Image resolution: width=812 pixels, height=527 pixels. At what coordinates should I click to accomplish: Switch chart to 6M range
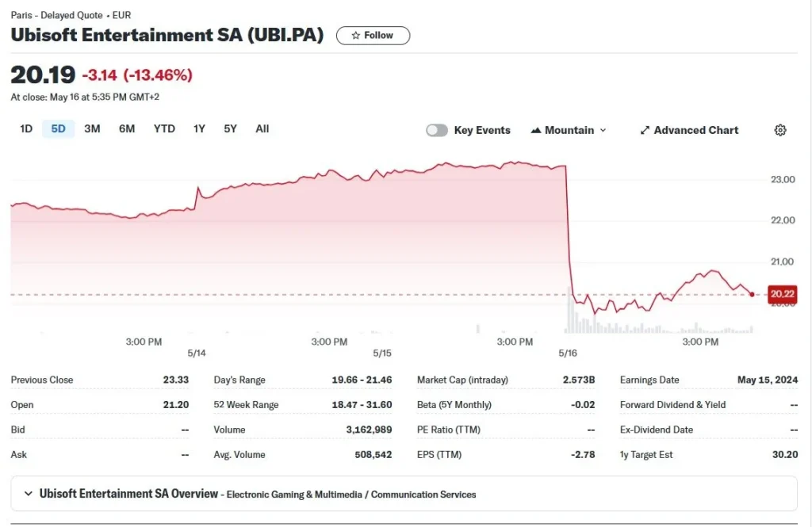[x=127, y=128]
